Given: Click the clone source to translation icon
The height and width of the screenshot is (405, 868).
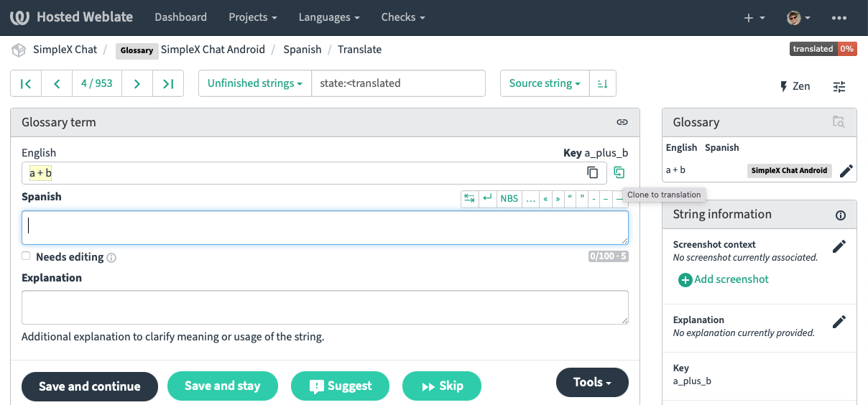Looking at the screenshot, I should click(x=619, y=172).
